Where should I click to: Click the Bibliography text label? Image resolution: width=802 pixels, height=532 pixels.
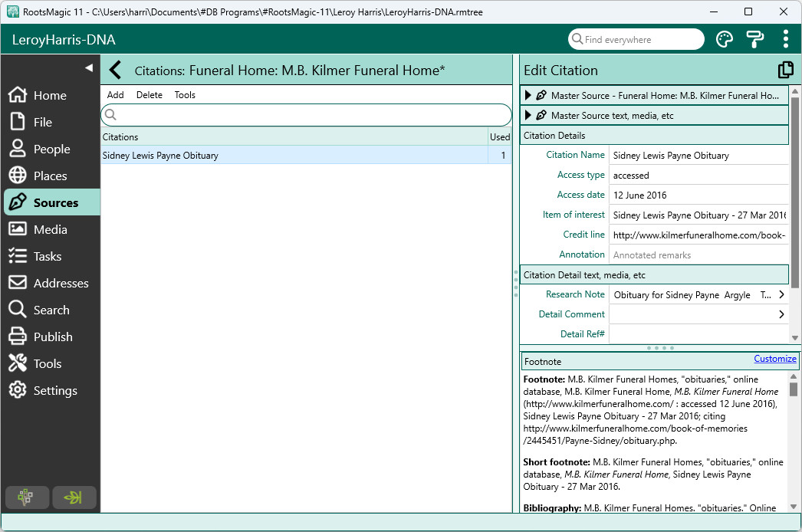click(552, 508)
